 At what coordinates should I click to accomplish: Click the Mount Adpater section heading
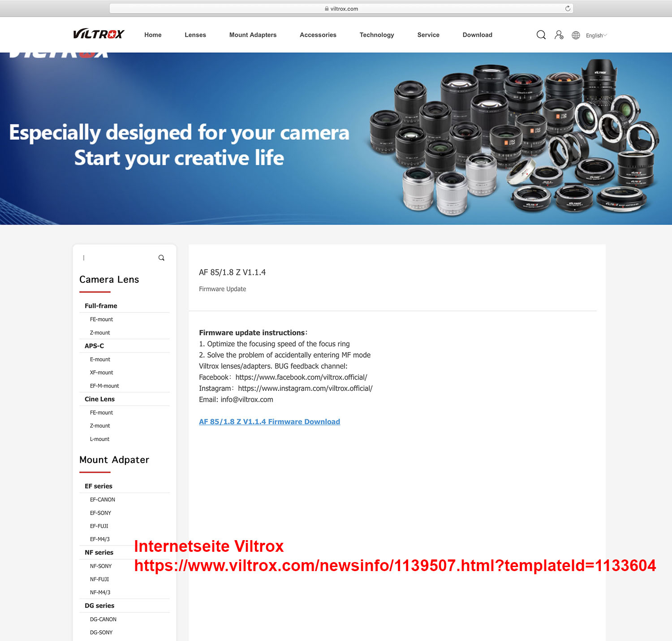(x=114, y=459)
